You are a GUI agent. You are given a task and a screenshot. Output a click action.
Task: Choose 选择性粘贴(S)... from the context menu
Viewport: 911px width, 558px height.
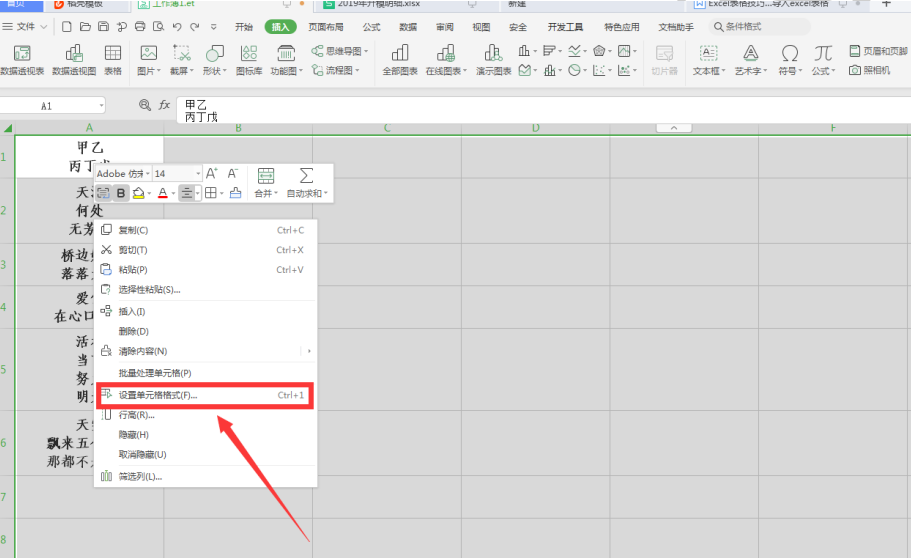coord(206,289)
